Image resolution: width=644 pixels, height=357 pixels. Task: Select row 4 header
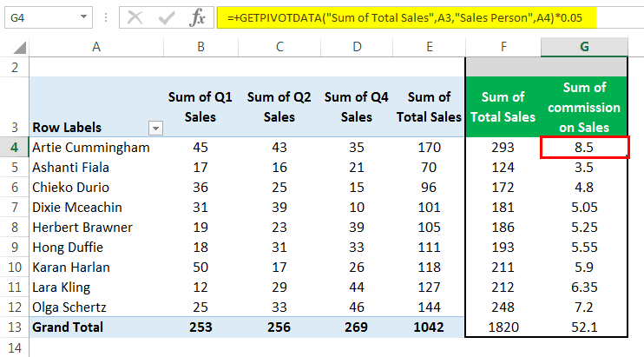pos(15,147)
